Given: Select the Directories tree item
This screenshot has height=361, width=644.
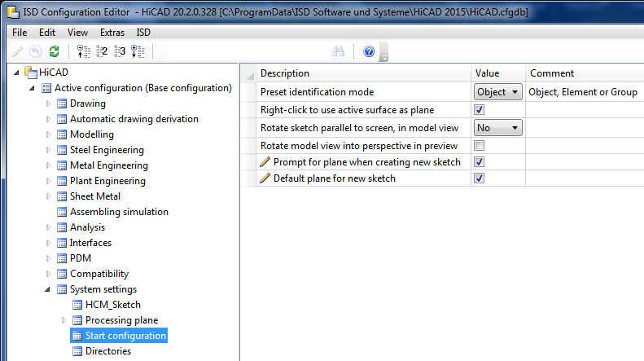Looking at the screenshot, I should click(107, 351).
